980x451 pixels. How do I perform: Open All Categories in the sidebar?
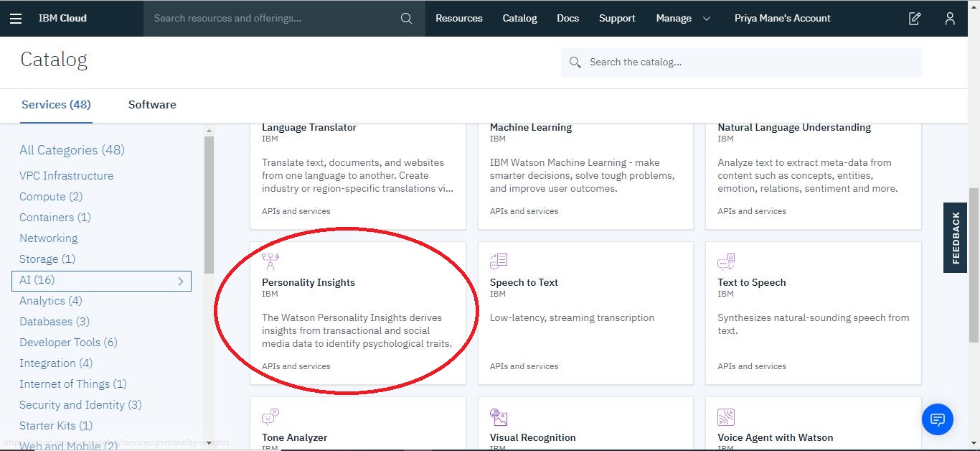pos(72,150)
